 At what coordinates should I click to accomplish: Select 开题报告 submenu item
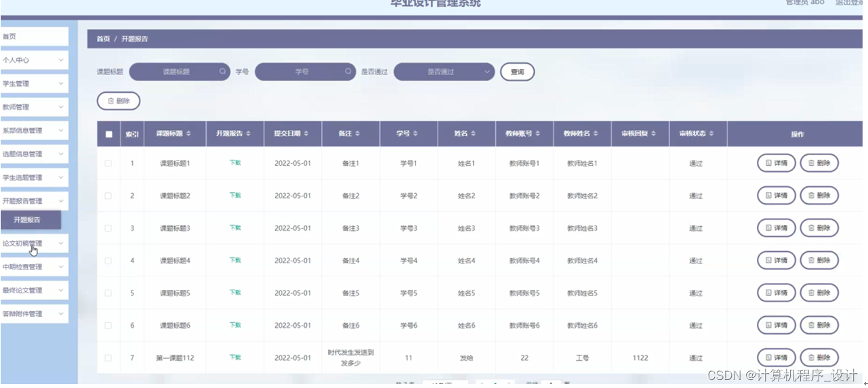30,219
